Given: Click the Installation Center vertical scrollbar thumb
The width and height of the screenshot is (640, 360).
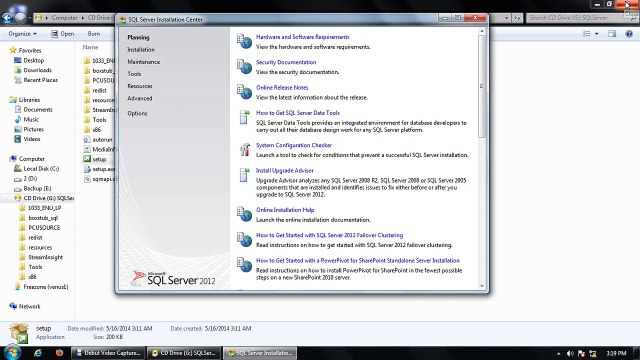Looking at the screenshot, I should point(482,87).
